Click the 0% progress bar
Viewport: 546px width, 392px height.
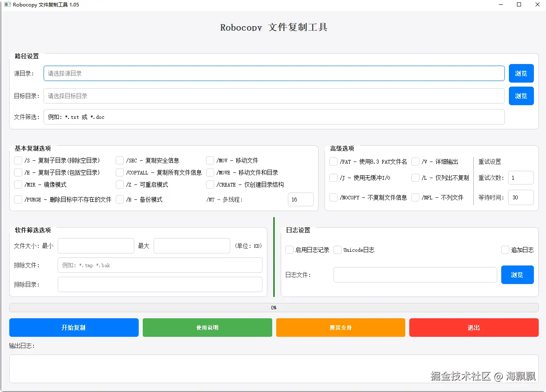(x=273, y=307)
